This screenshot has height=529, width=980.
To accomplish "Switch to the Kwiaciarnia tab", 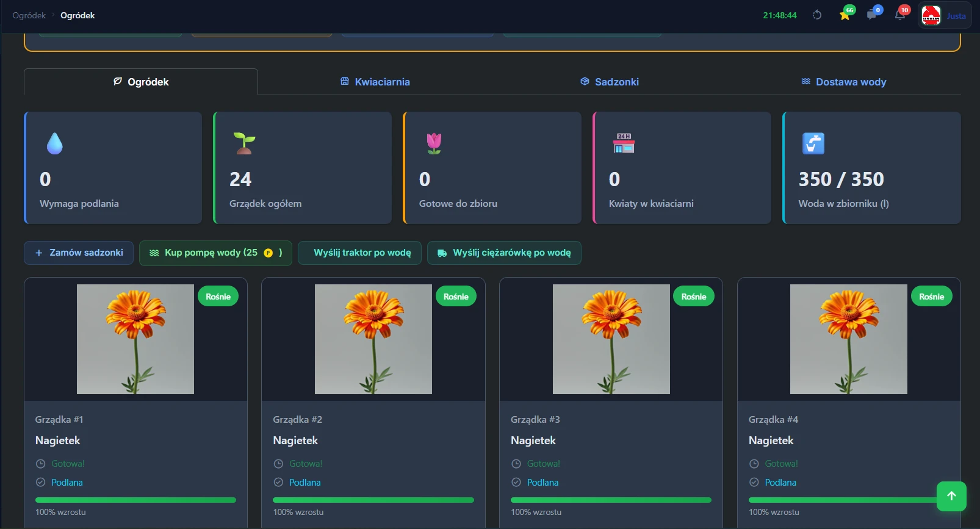I will (x=375, y=82).
